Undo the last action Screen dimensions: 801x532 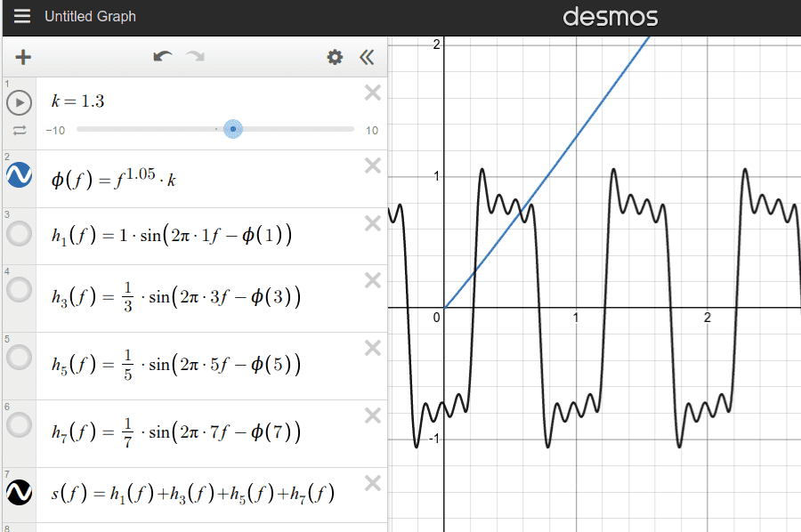pos(163,57)
